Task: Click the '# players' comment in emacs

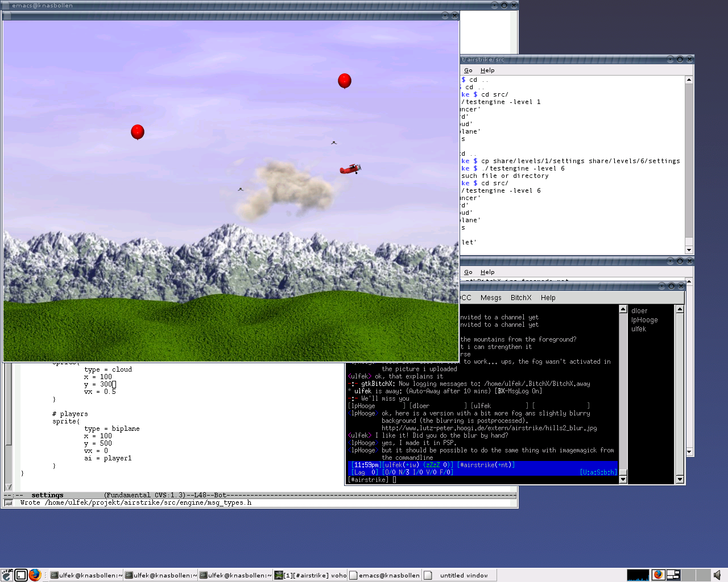Action: coord(70,414)
